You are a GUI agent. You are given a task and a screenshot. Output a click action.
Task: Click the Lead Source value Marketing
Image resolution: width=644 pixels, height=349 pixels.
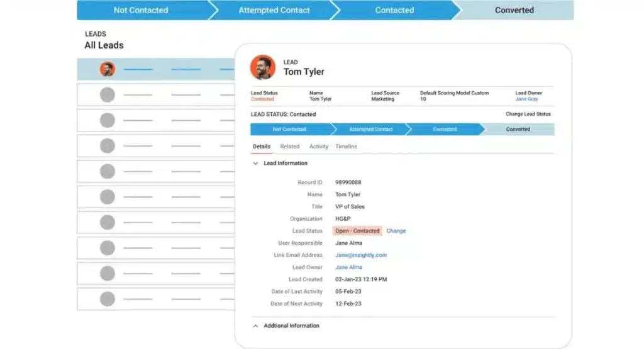[x=383, y=99]
